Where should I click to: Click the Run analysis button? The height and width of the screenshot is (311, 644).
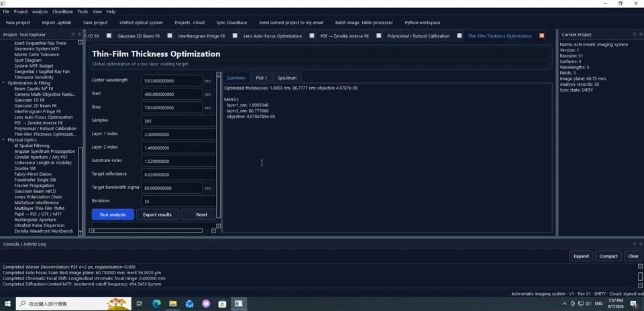pos(113,214)
